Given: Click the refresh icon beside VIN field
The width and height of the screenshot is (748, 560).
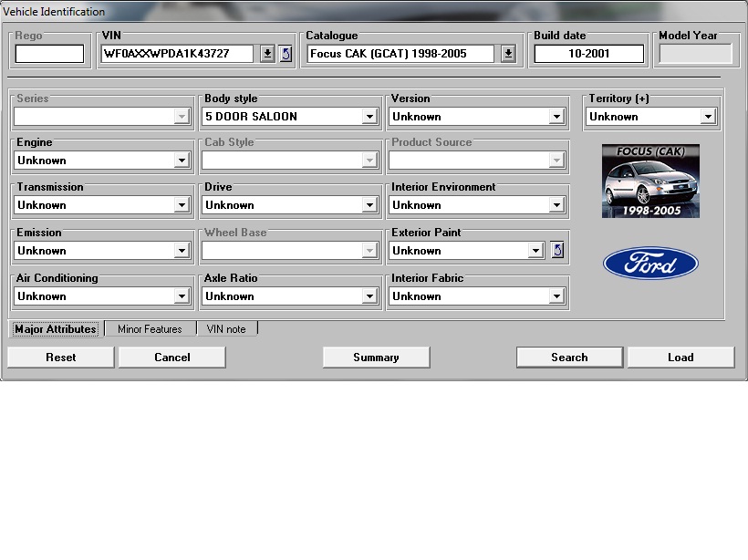Looking at the screenshot, I should coord(286,54).
